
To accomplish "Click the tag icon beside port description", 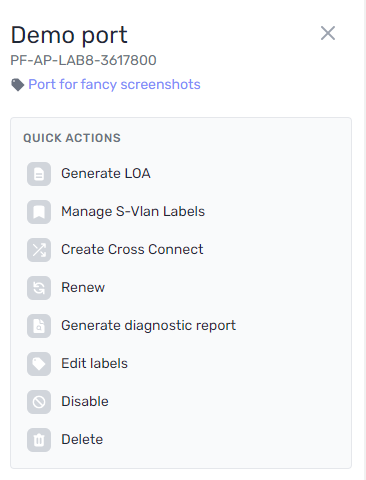I will (18, 85).
